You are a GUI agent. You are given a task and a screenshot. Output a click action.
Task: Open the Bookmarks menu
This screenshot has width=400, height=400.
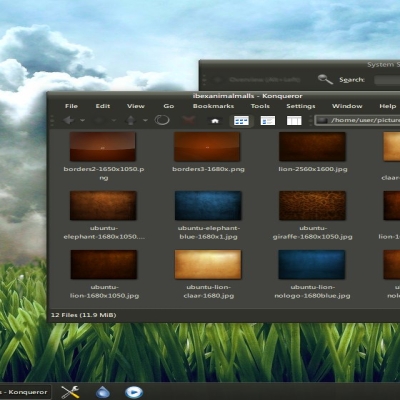[213, 106]
